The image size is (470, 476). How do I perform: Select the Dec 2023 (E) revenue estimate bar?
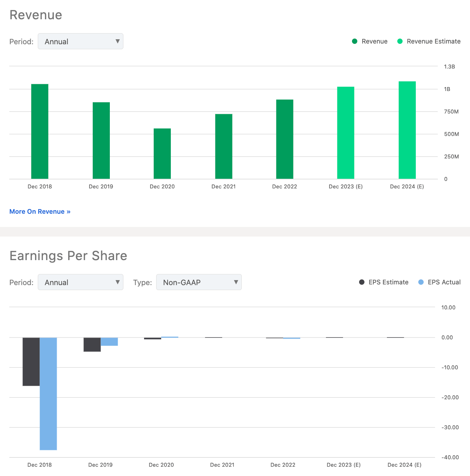346,133
